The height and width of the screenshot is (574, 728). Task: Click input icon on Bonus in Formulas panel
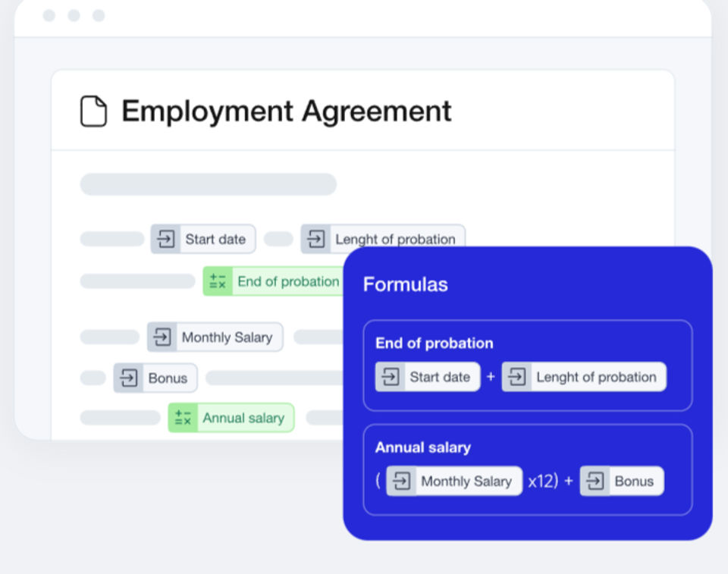pos(595,481)
